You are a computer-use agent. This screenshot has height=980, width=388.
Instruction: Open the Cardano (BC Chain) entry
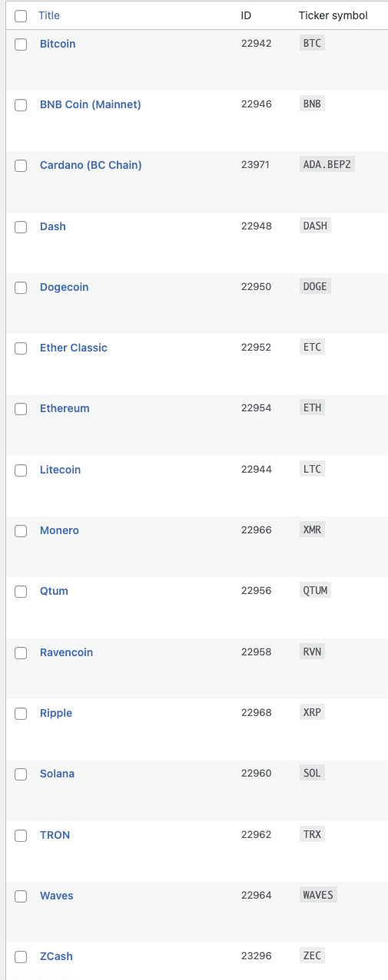(91, 165)
